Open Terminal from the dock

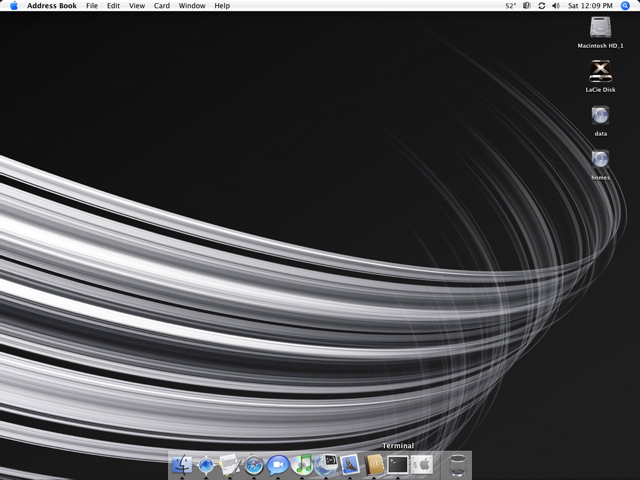(x=398, y=464)
